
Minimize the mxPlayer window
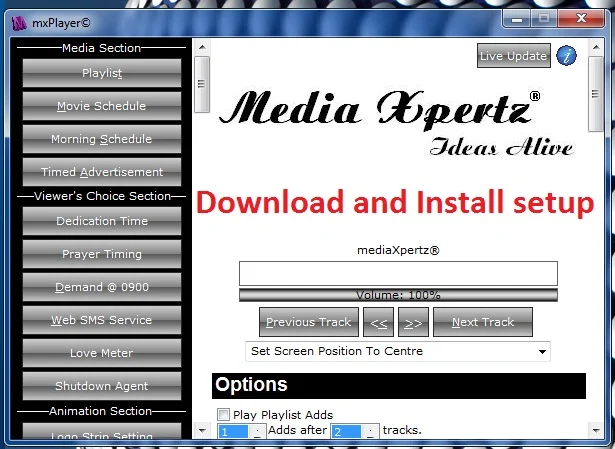point(517,19)
